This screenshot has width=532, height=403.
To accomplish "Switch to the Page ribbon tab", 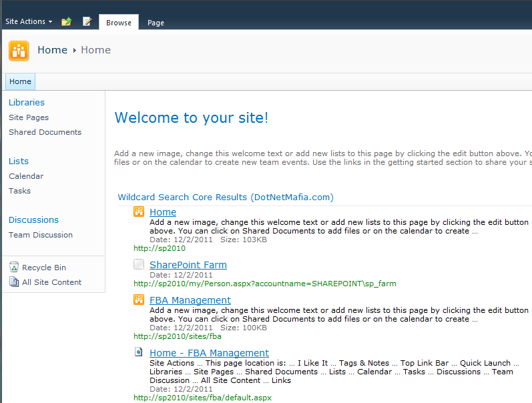I will tap(156, 23).
